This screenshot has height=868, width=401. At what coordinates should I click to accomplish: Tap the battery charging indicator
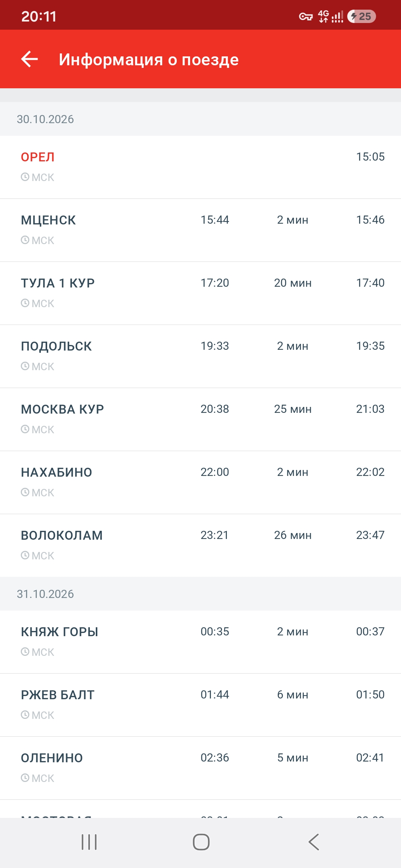pyautogui.click(x=361, y=16)
